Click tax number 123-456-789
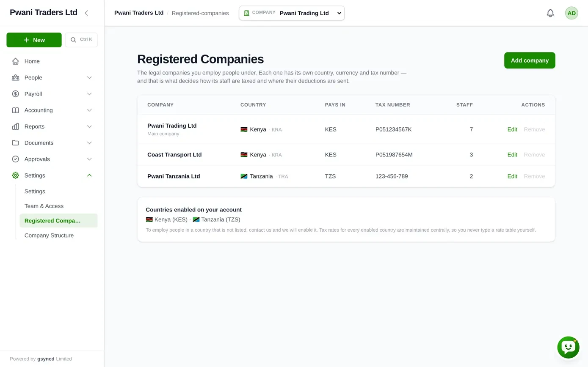The image size is (588, 367). [x=392, y=176]
